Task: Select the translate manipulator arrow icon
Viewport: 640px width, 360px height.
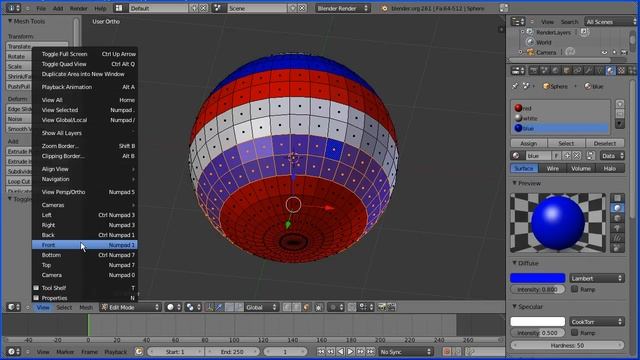Action: (x=219, y=307)
